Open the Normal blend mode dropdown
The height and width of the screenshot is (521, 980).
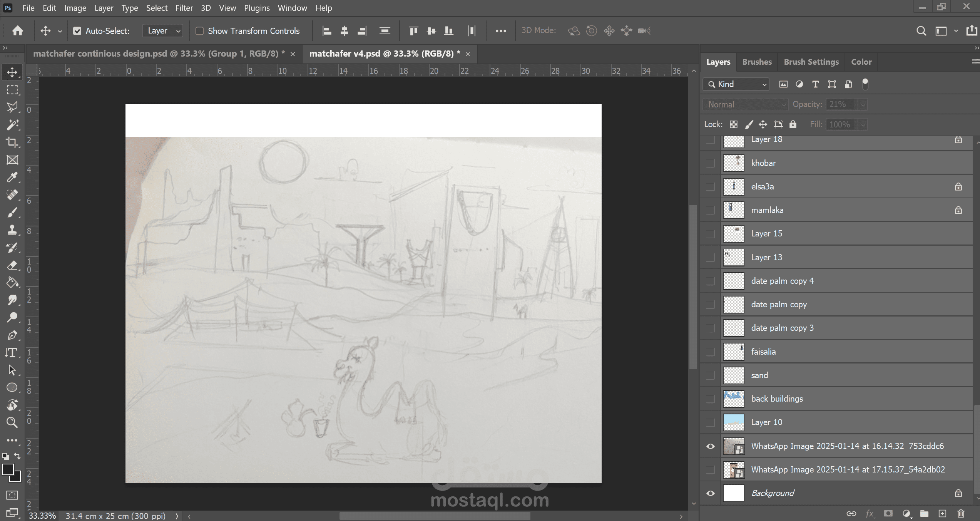pos(745,104)
